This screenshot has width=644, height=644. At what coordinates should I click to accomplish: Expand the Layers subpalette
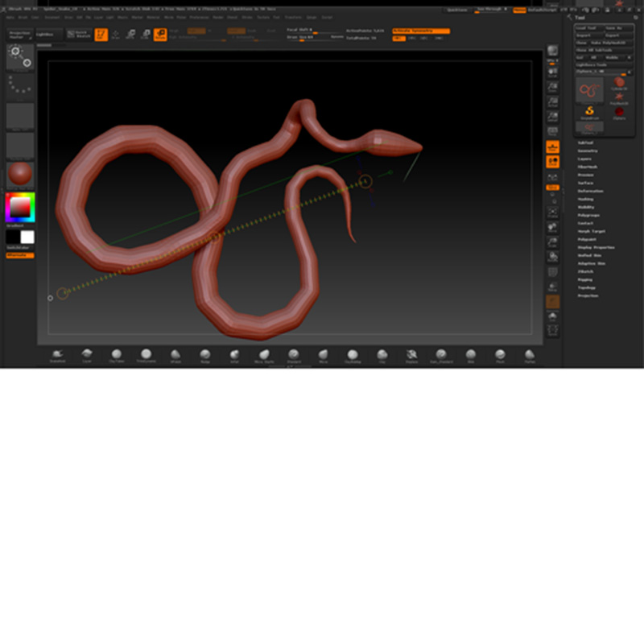(584, 159)
